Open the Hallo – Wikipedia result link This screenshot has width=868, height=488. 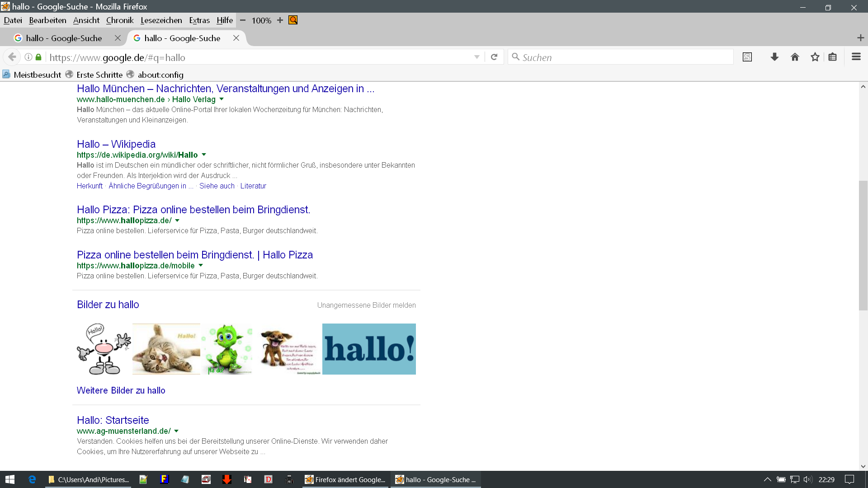click(116, 144)
